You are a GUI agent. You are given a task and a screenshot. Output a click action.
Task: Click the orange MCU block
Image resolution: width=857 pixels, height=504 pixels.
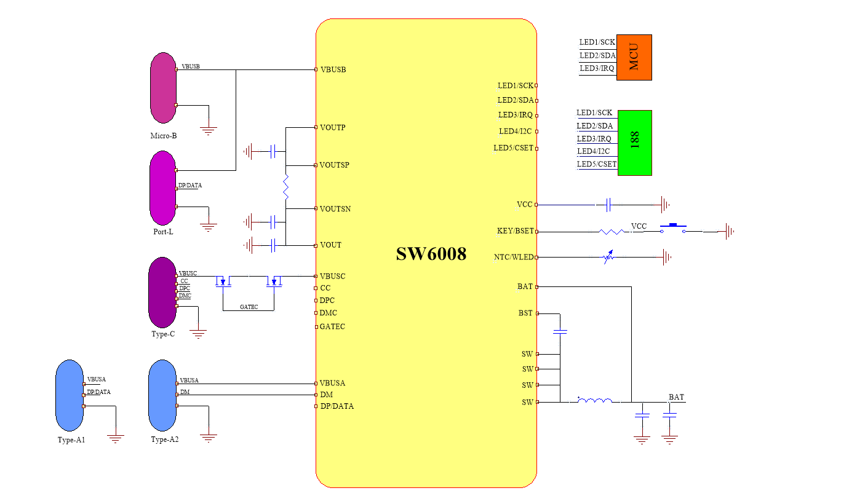tap(634, 57)
